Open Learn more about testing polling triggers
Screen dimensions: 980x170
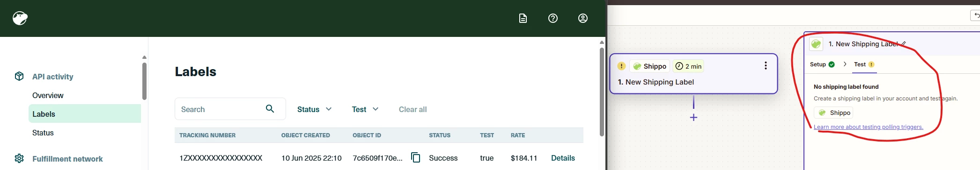(869, 127)
